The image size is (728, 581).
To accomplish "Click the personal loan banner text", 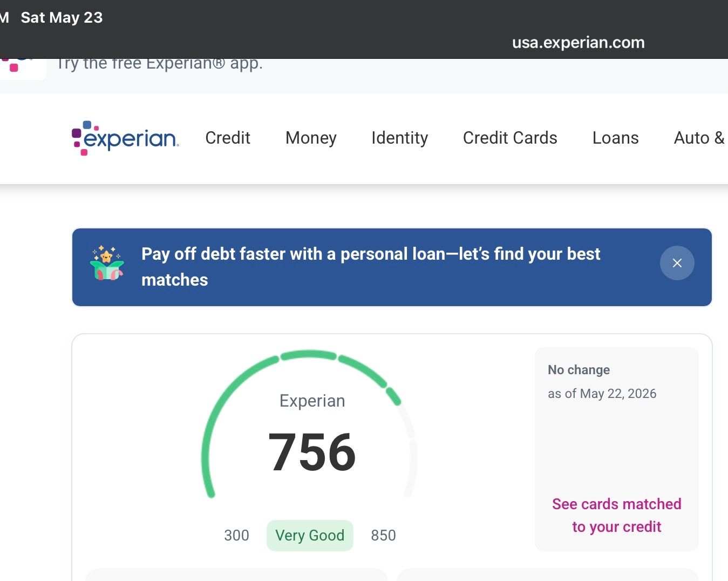I will point(371,267).
